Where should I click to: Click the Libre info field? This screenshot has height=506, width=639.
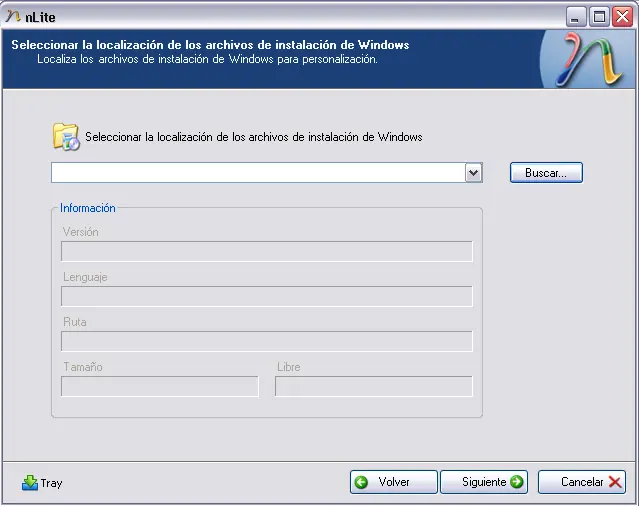pyautogui.click(x=374, y=386)
